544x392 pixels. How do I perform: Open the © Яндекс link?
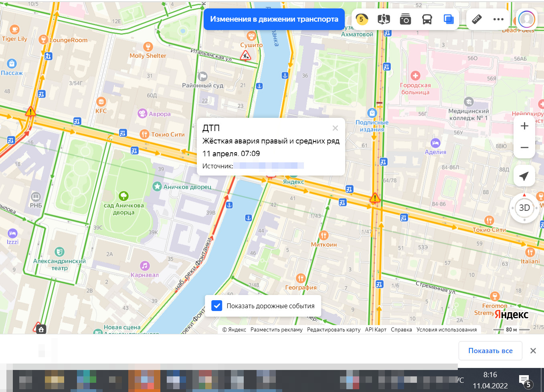pos(234,329)
